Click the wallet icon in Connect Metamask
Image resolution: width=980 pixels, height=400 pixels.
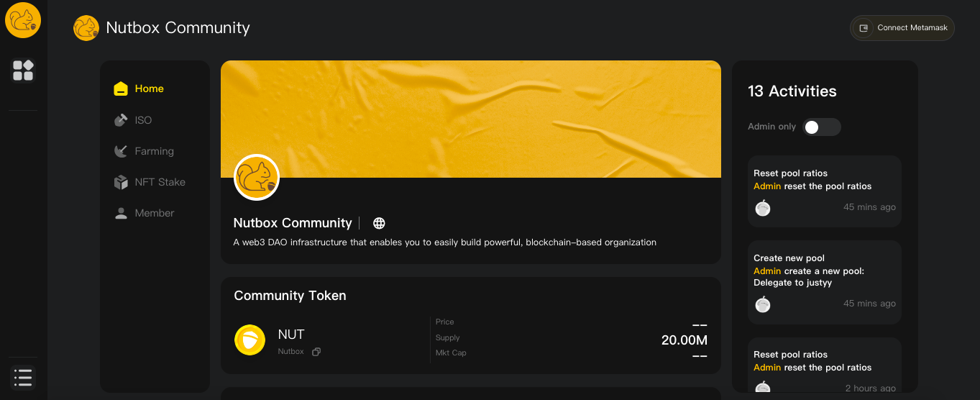click(863, 28)
